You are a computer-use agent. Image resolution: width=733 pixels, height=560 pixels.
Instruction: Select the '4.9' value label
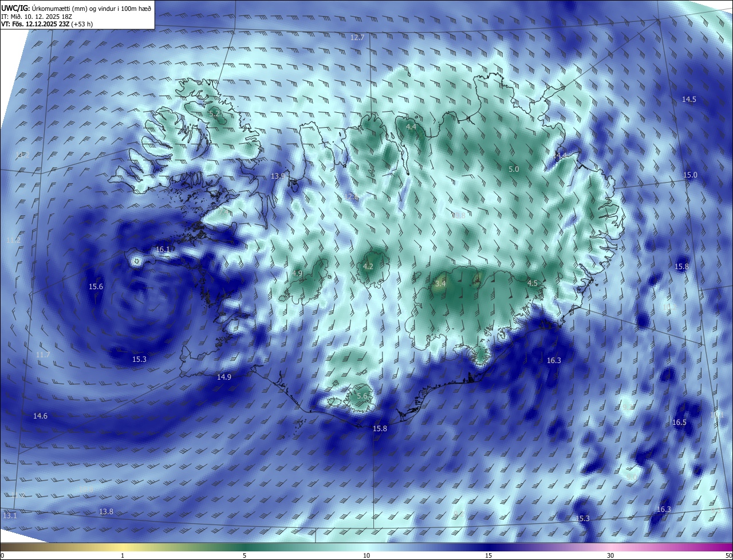point(297,274)
